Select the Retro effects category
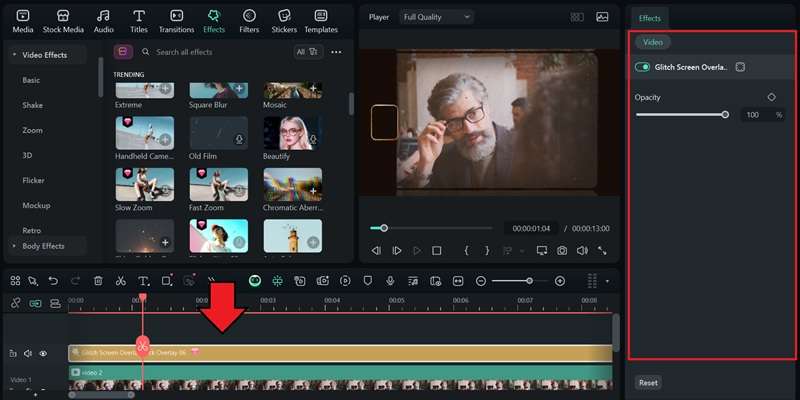800x400 pixels. point(32,231)
